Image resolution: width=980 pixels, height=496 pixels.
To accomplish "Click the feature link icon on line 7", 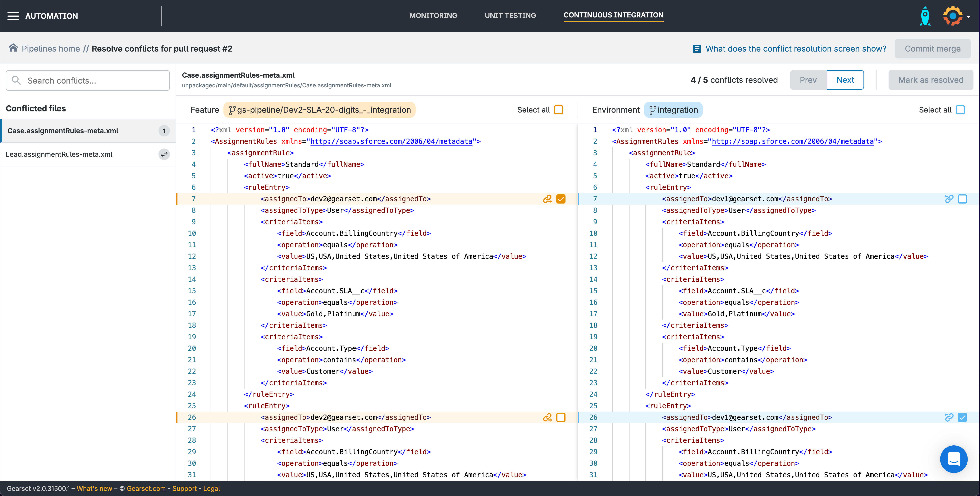I will point(547,199).
